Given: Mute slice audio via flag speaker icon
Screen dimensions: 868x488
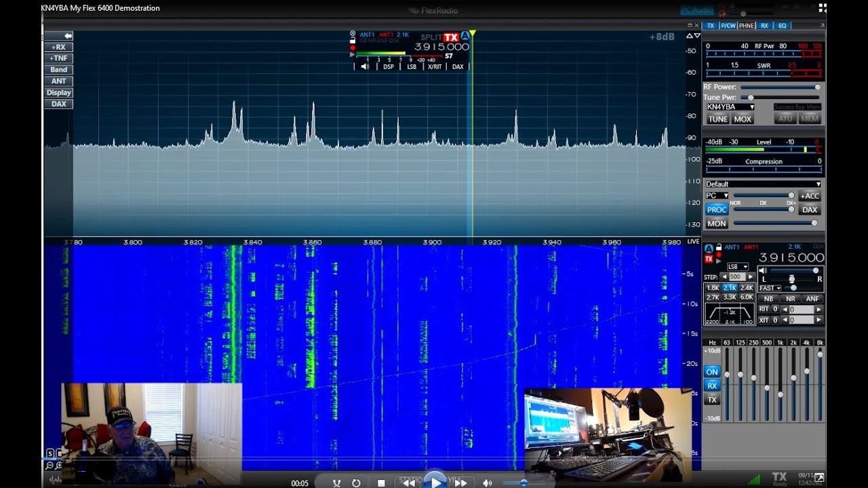Looking at the screenshot, I should (365, 66).
